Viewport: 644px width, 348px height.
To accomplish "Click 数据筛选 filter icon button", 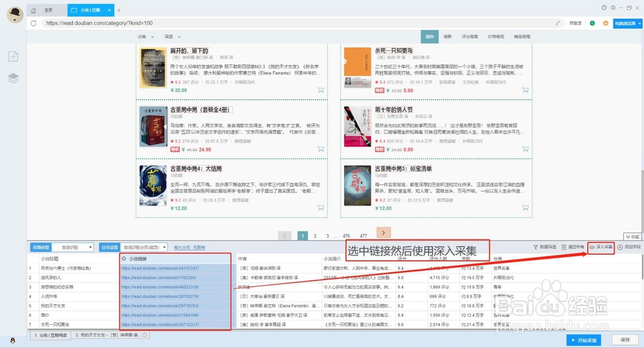I will click(x=545, y=247).
